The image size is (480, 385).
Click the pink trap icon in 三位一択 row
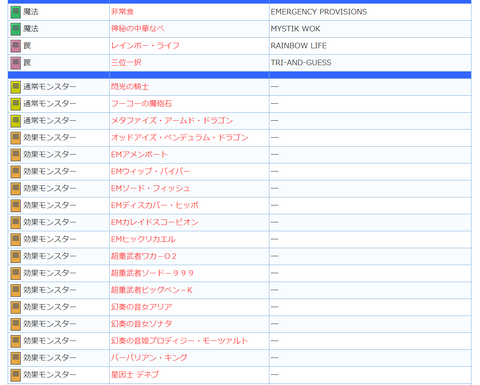(16, 63)
